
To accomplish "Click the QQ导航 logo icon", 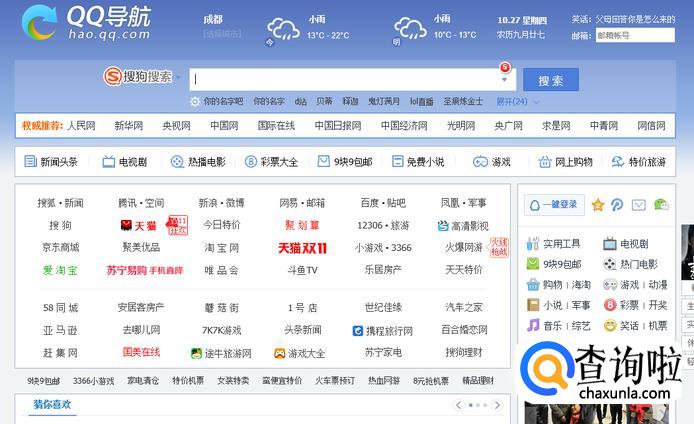I will [39, 22].
